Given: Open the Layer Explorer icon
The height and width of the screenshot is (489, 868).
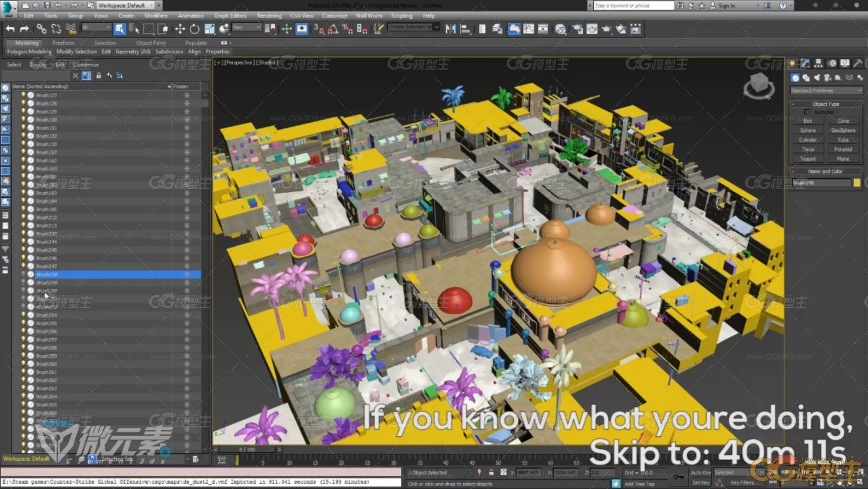Looking at the screenshot, I should (497, 29).
